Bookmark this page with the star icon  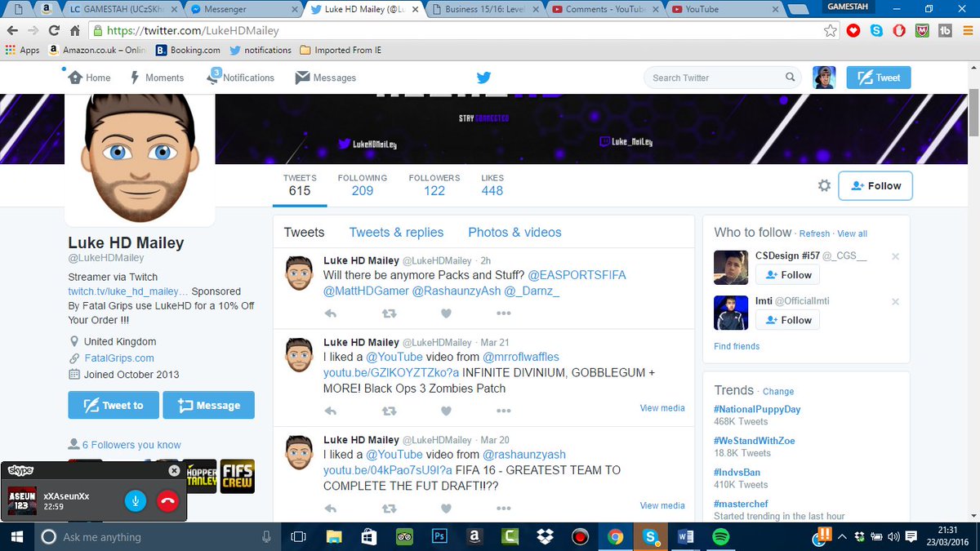point(831,30)
